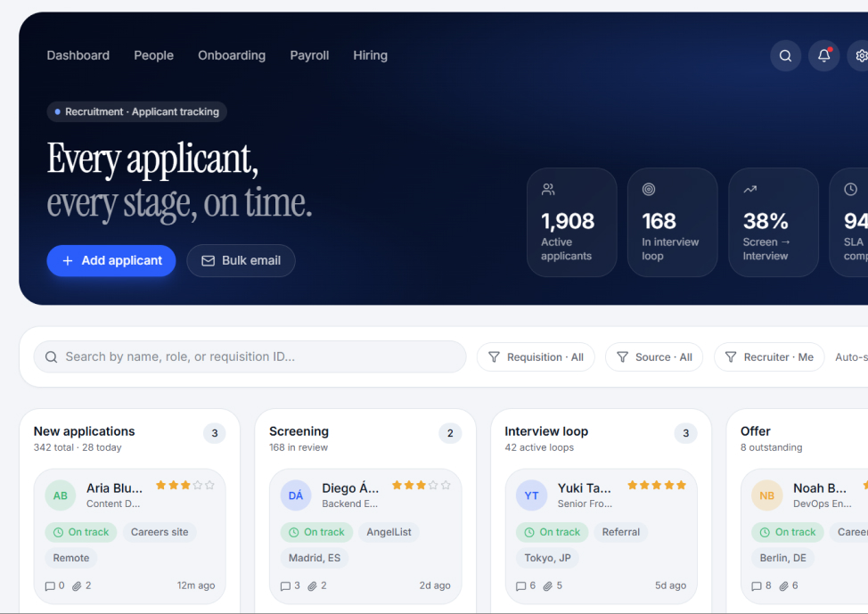
Task: Click the Tokyo, JP location tag
Action: tap(547, 558)
